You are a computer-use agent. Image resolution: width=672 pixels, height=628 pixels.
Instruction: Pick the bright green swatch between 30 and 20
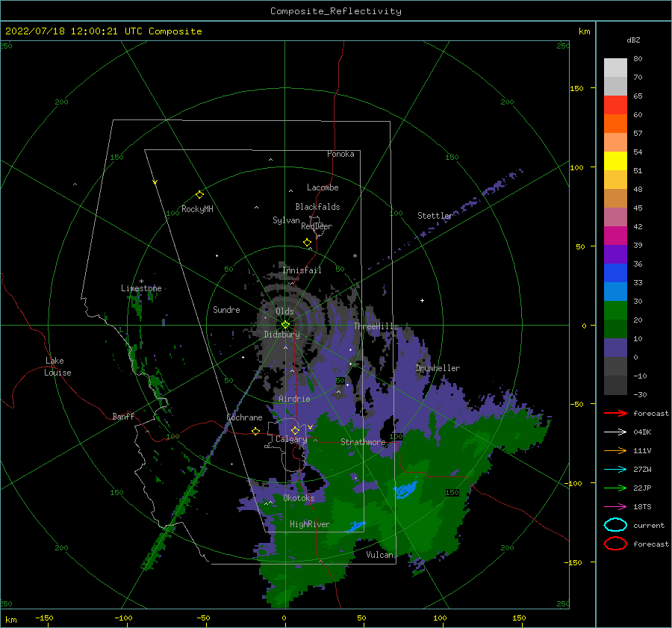click(615, 311)
